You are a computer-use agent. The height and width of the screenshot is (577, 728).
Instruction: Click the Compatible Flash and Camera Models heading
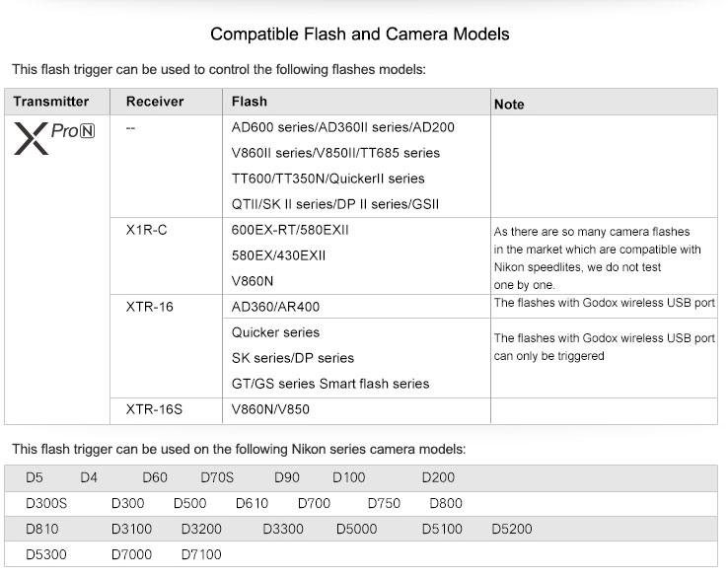[360, 35]
